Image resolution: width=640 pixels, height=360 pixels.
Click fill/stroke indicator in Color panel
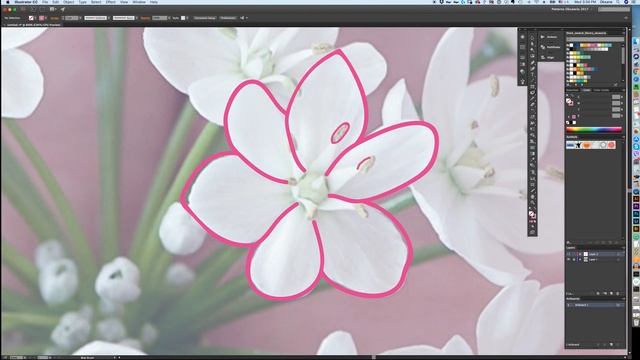(569, 102)
